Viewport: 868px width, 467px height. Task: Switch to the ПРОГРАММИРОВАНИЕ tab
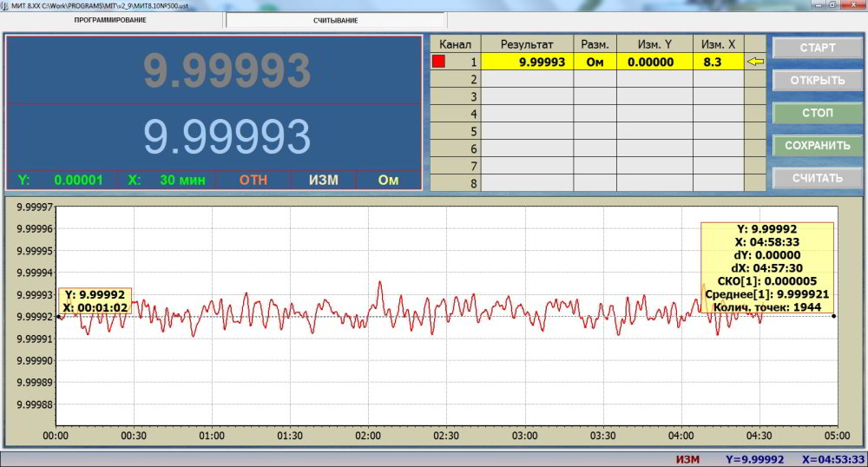[x=110, y=20]
